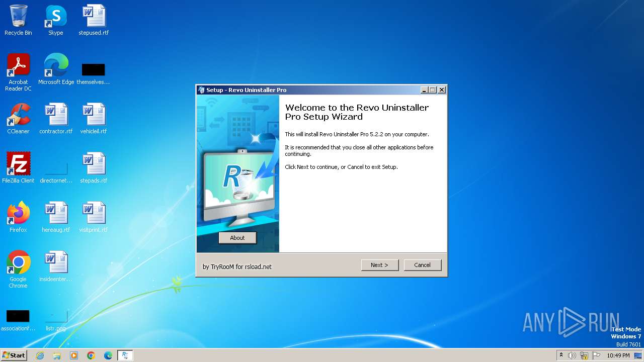Viewport: 644px width, 362px height.
Task: Select the Google Chrome desktop shortcut
Action: (18, 269)
